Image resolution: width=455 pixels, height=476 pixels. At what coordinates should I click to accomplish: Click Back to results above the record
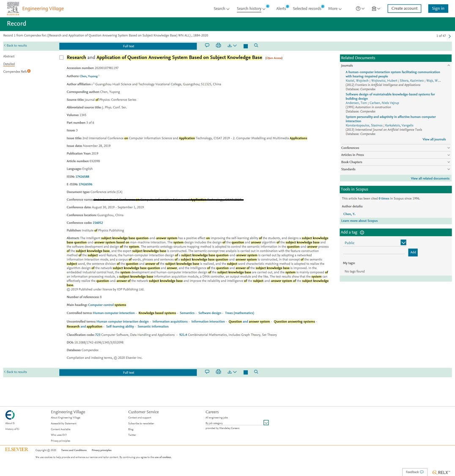point(16,46)
